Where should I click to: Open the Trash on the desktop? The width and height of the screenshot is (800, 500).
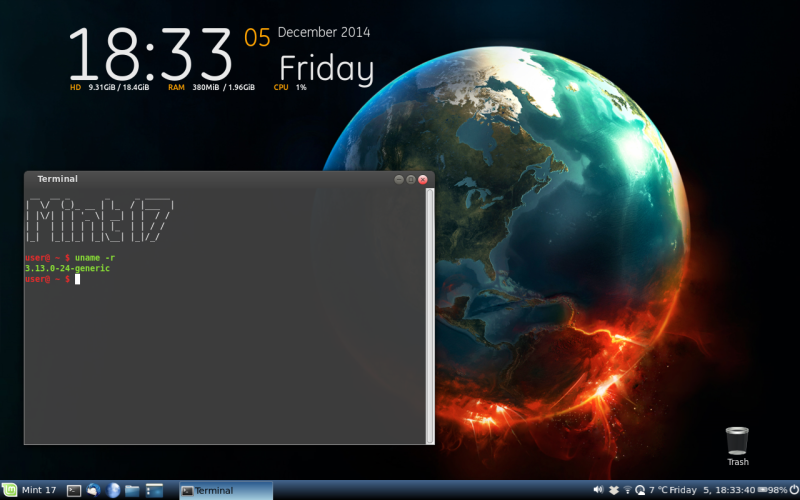[737, 444]
